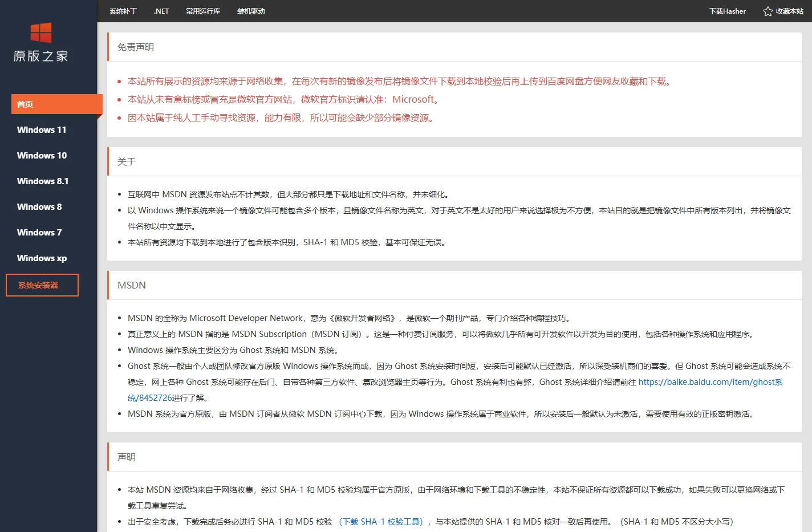Screen dimensions: 812x532
Task: Click the line 'Windows 操作系统主要区分为 Ghost'
Action: (235, 350)
